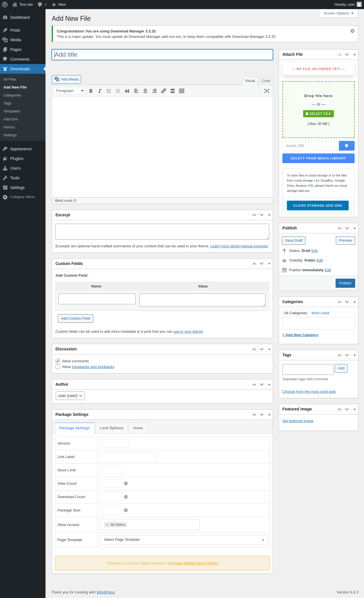364x598 pixels.
Task: Collapse the Excerpt panel
Action: coord(269,215)
